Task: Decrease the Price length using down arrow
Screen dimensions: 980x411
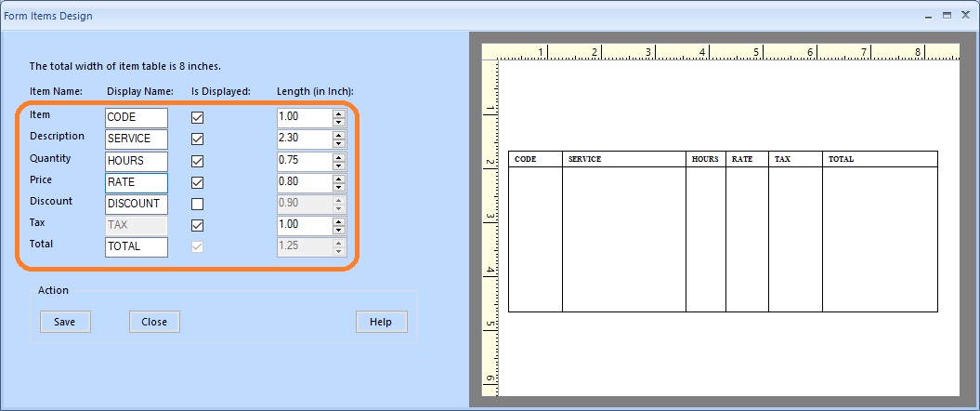Action: tap(339, 187)
